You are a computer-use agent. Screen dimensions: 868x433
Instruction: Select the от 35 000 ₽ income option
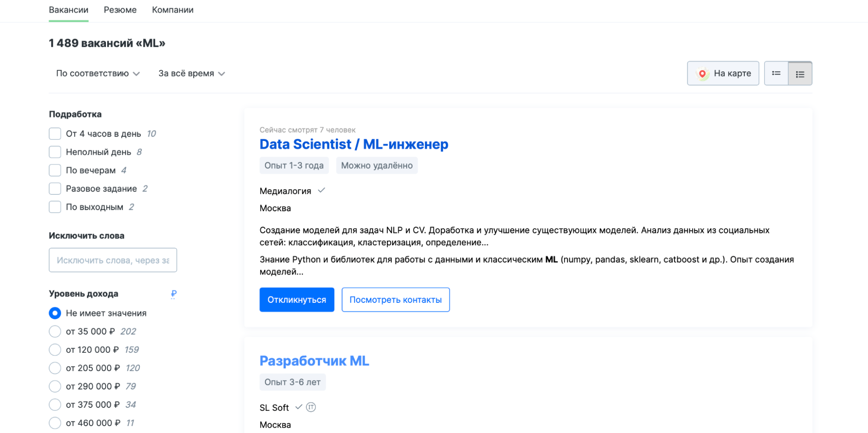[55, 331]
